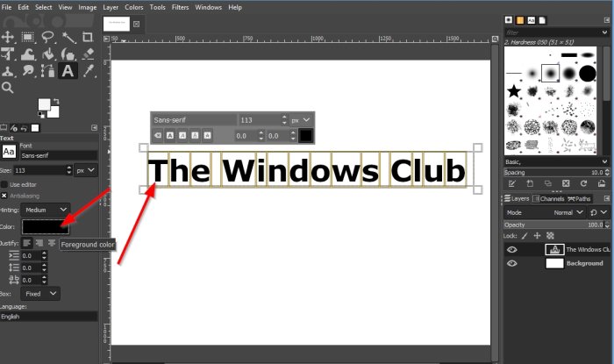Open the Fonts tab in the right dock
Screen dimensions: 614x364
532,20
